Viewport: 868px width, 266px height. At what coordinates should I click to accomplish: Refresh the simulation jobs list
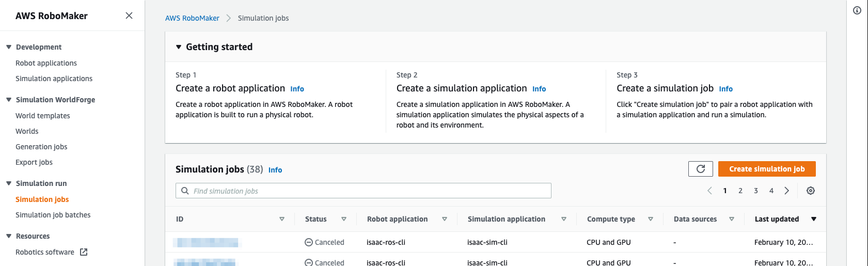701,169
